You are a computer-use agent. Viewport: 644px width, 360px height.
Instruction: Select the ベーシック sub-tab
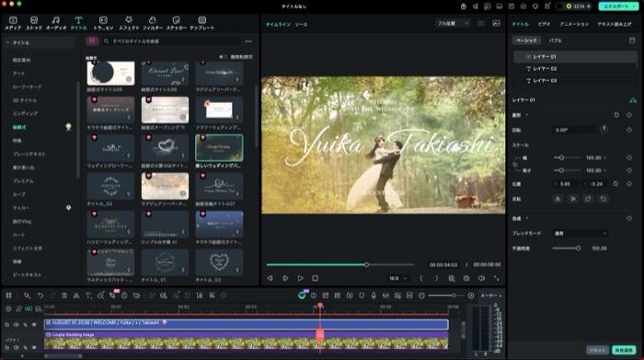[526, 41]
